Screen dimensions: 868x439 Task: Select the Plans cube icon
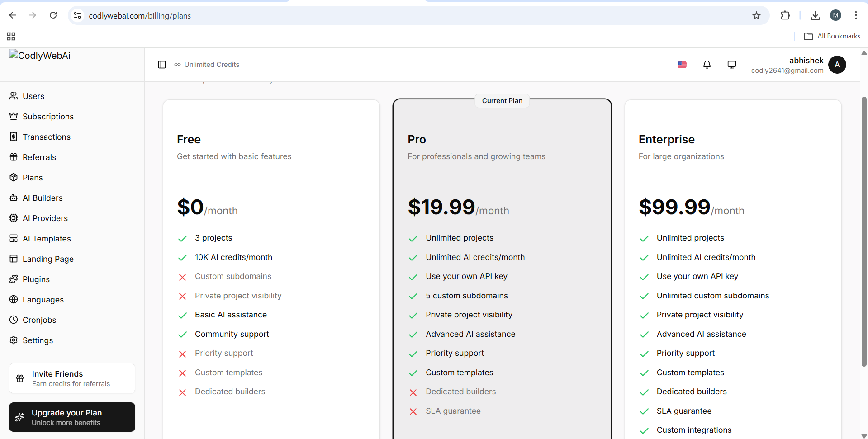tap(14, 178)
